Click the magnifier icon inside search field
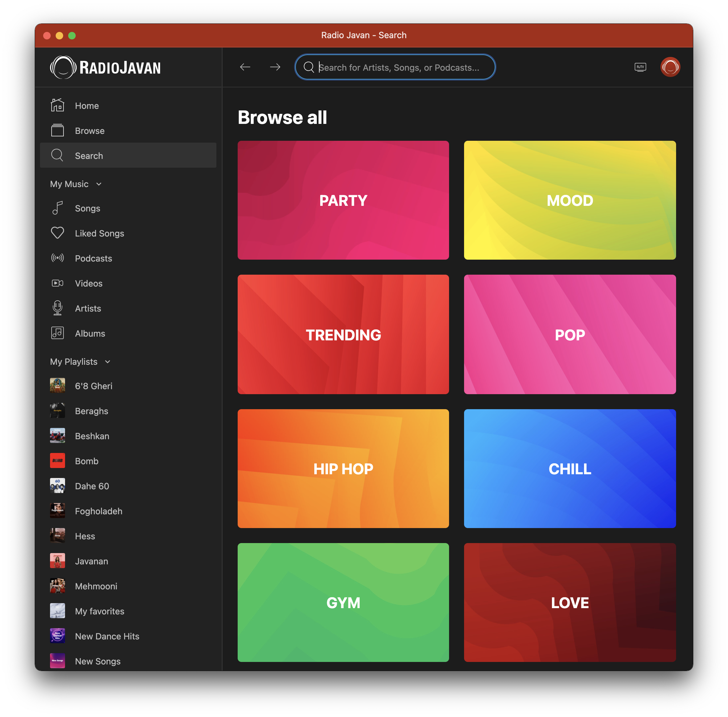 309,67
